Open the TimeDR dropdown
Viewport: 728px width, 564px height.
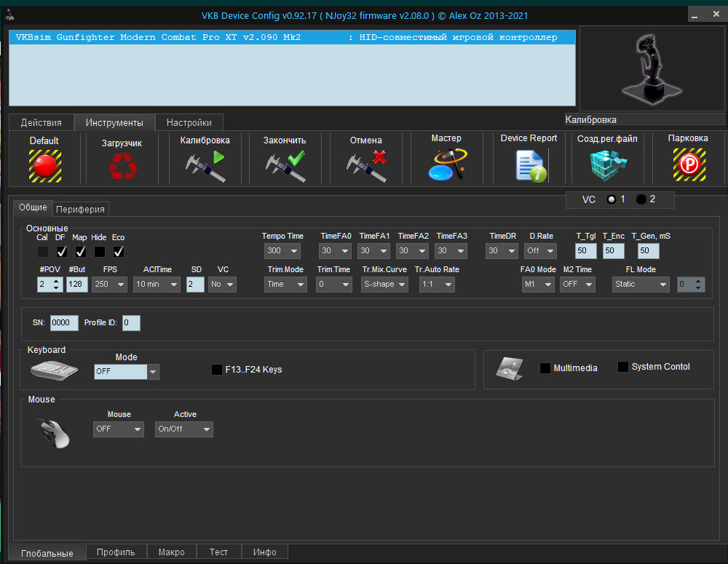click(x=502, y=250)
